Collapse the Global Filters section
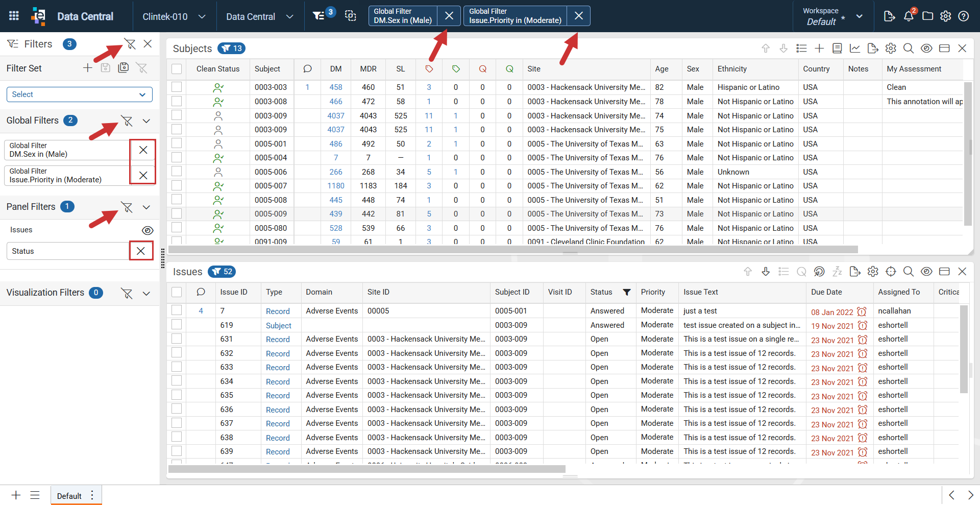The image size is (980, 505). point(146,121)
